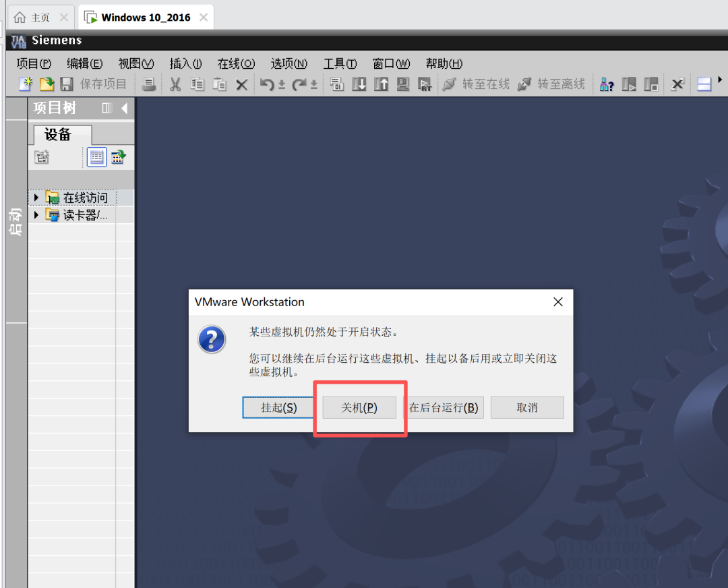Open the redo history dropdown arrow
728x588 pixels.
314,84
